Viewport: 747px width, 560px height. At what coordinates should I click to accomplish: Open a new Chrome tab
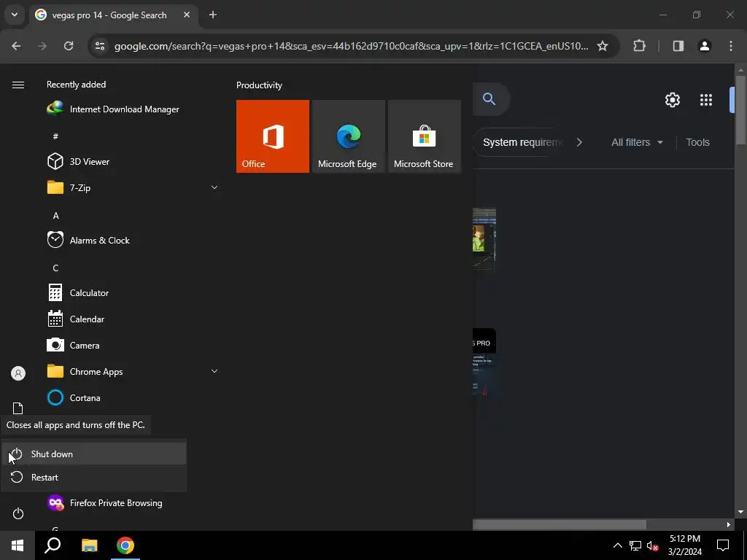click(213, 15)
